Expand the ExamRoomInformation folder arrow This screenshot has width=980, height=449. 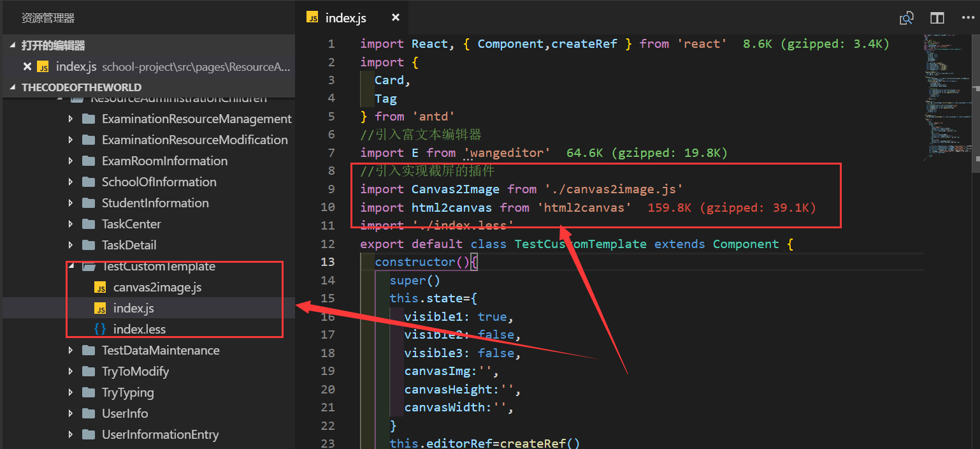[71, 161]
